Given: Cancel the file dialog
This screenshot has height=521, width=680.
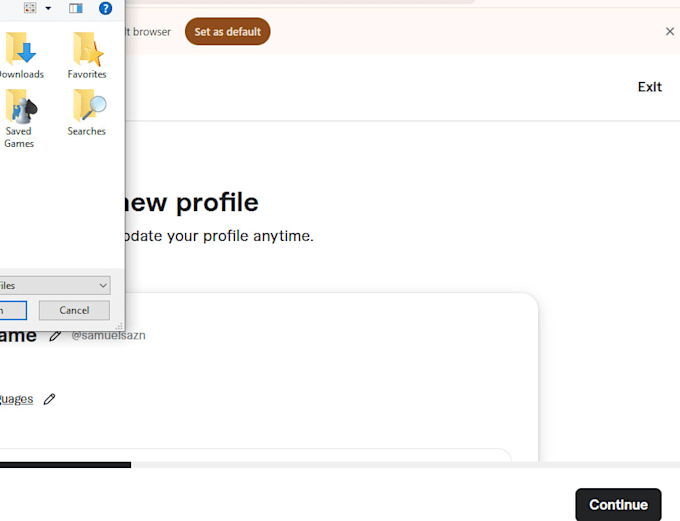Looking at the screenshot, I should pyautogui.click(x=74, y=311).
